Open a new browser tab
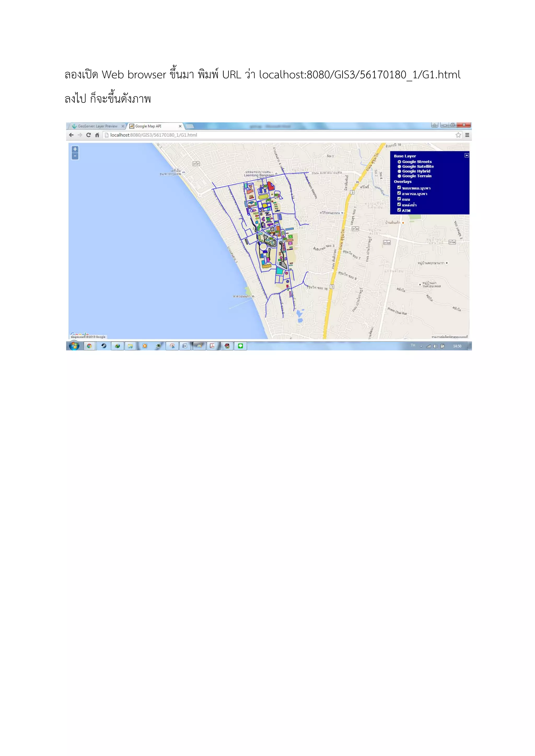This screenshot has height=756, width=535. [x=190, y=126]
